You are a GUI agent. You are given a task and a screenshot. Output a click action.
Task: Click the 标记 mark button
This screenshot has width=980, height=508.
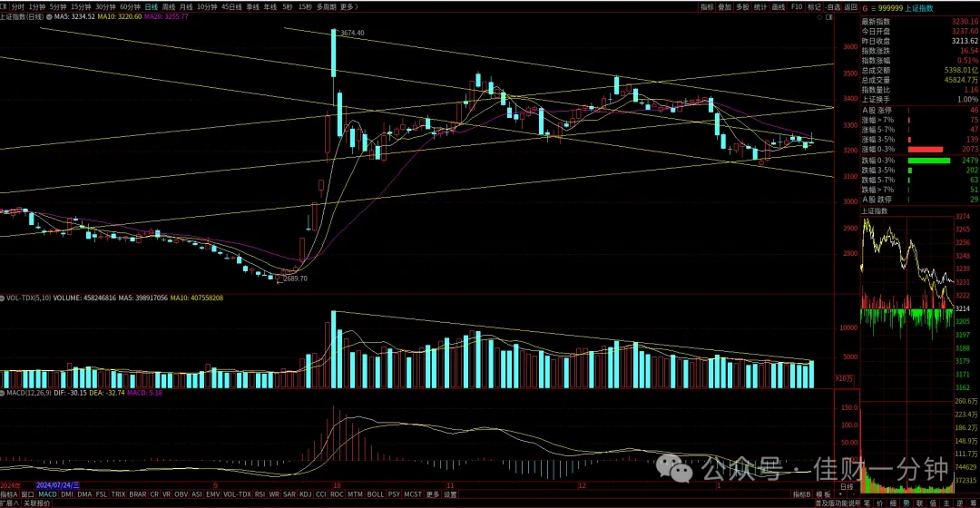click(814, 7)
